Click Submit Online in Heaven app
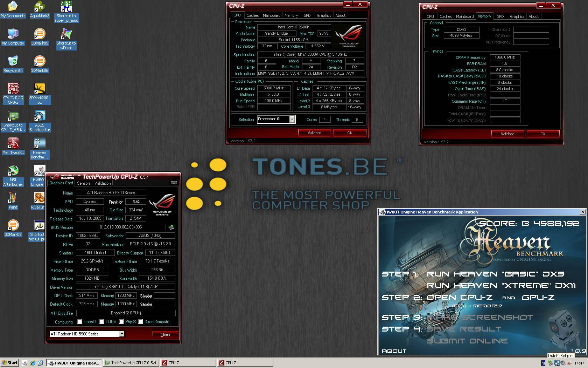588x368 pixels. (467, 341)
